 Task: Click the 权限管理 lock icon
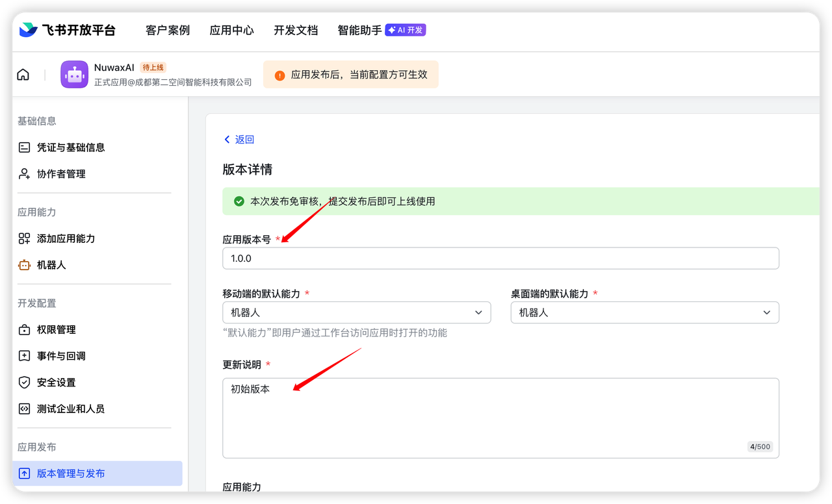[24, 330]
